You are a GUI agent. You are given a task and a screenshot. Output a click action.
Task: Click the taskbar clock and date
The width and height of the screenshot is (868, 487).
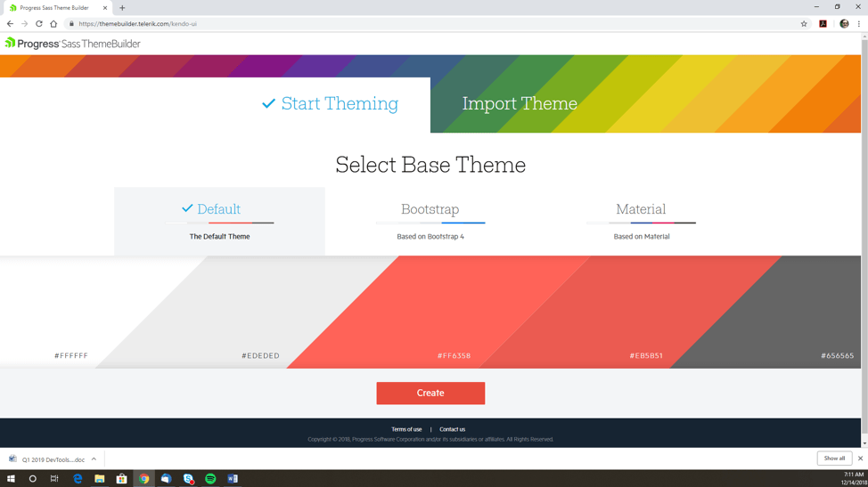[853, 479]
